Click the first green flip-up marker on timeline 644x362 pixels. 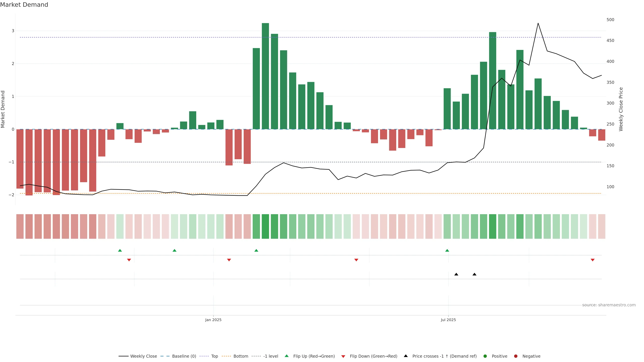coord(120,250)
